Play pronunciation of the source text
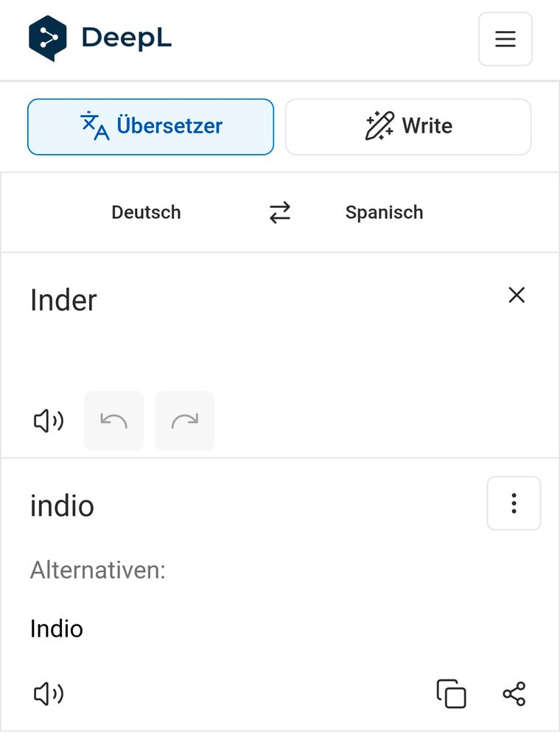 click(x=47, y=420)
